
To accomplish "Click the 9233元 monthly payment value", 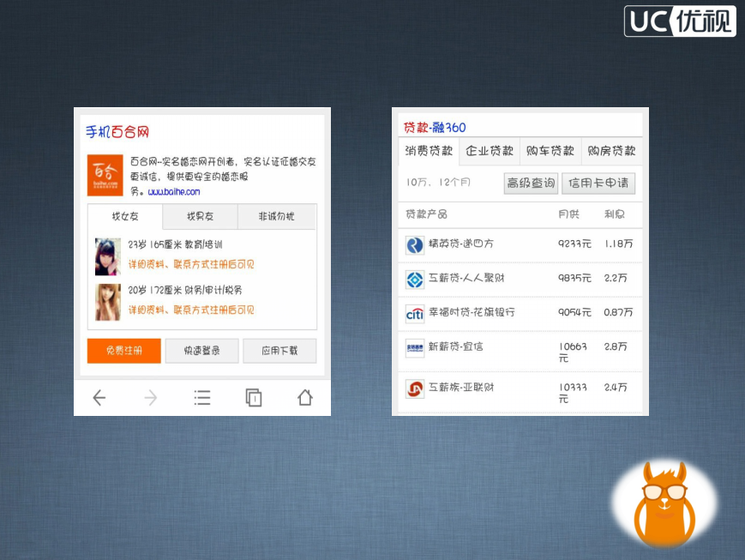I will (574, 244).
